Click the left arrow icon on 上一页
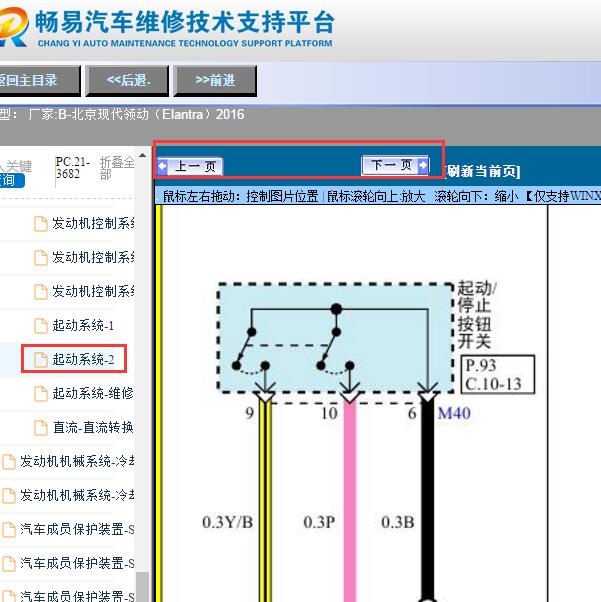This screenshot has width=601, height=602. click(162, 167)
